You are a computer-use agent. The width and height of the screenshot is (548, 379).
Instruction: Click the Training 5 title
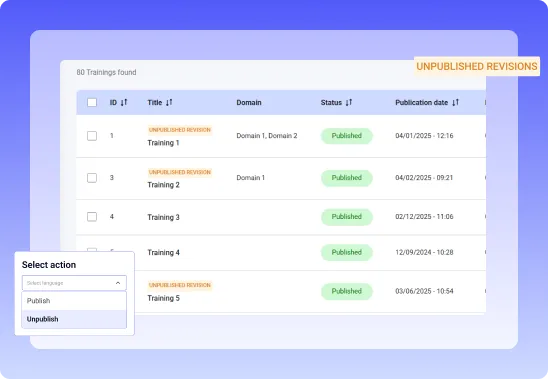163,298
